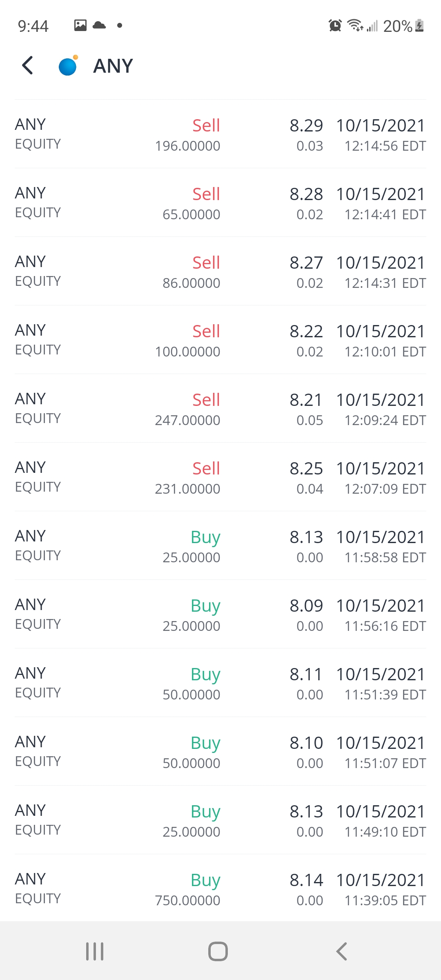
Task: Open the Sell trade at 12:07:09 EDT
Action: (x=220, y=477)
